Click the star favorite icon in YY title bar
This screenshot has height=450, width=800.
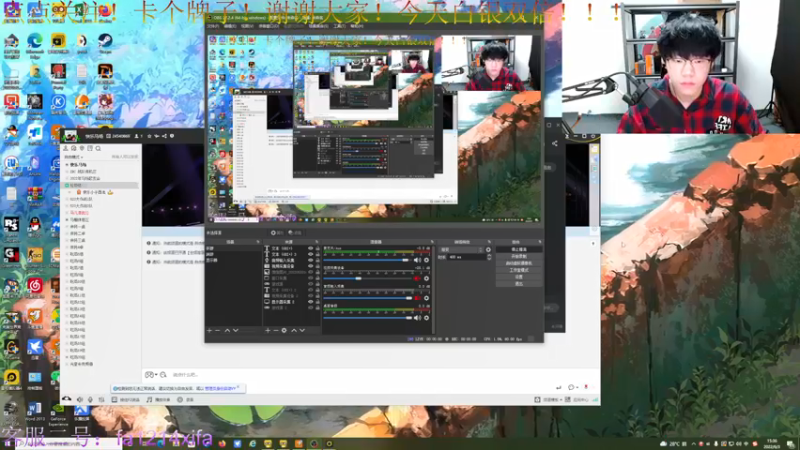[149, 136]
